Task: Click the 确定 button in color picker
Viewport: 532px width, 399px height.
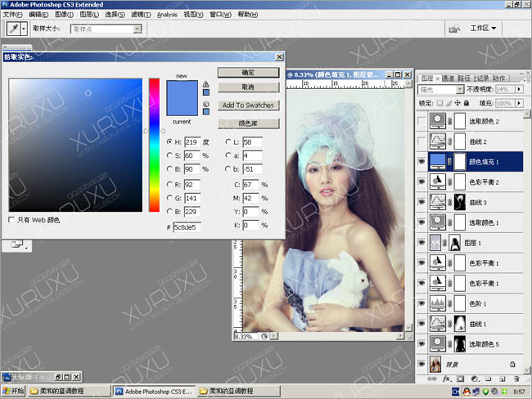Action: coord(247,73)
